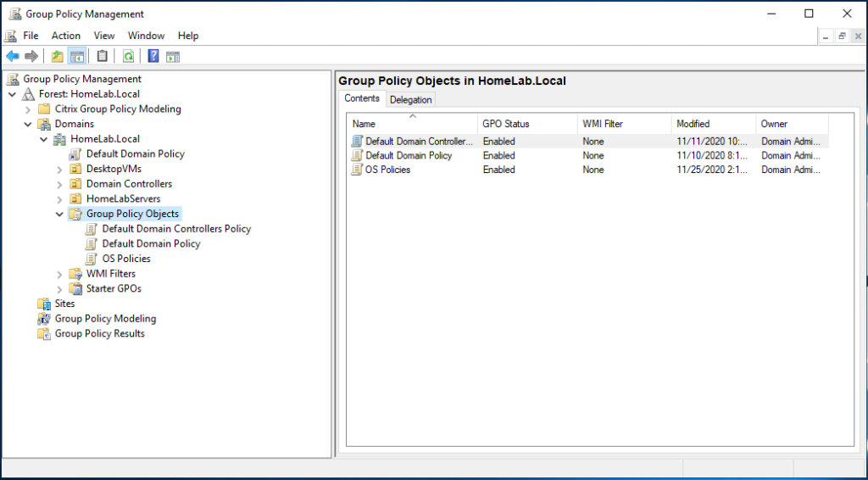This screenshot has height=480, width=868.
Task: Expand Citrix Group Policy Modeling node
Action: [28, 109]
